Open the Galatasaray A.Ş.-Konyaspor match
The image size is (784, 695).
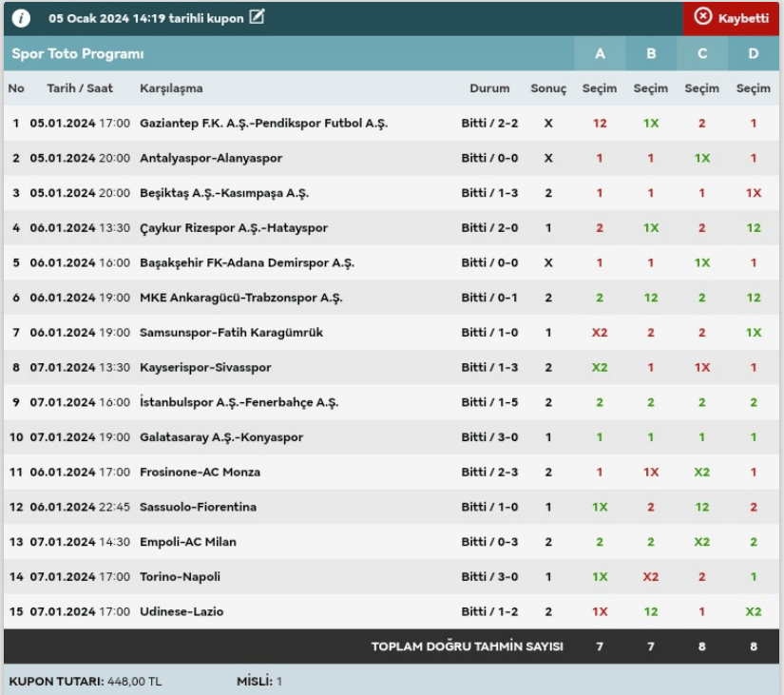tap(221, 437)
